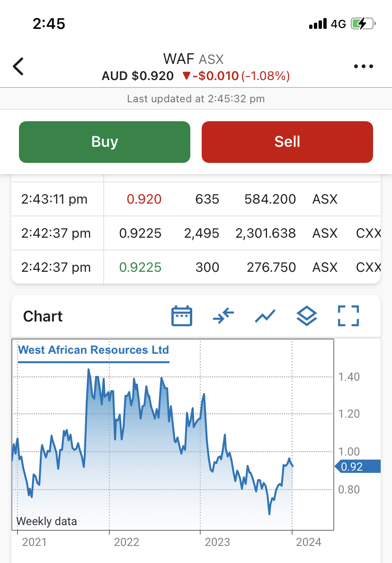Tap the 1.40 price axis label
Image resolution: width=392 pixels, height=563 pixels.
click(x=348, y=376)
